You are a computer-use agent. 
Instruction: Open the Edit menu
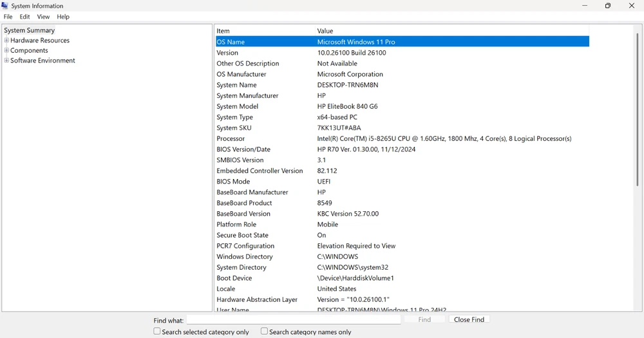[x=24, y=17]
